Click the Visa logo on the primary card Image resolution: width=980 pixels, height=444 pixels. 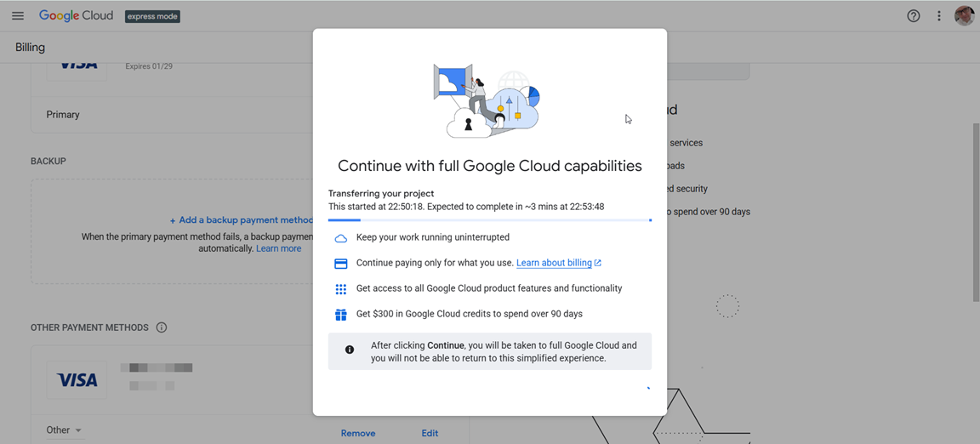point(77,67)
